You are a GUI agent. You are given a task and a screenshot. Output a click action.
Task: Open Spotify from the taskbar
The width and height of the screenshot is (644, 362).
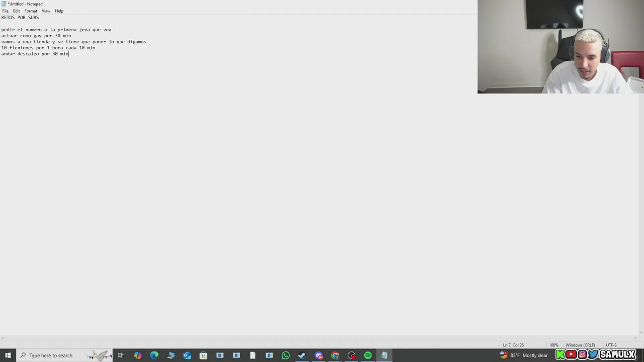click(368, 355)
